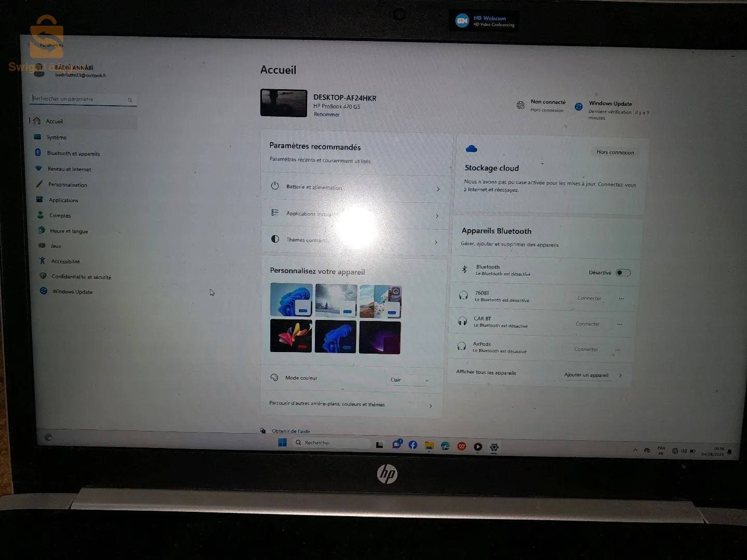
Task: Open more options for AirPods device
Action: (618, 350)
